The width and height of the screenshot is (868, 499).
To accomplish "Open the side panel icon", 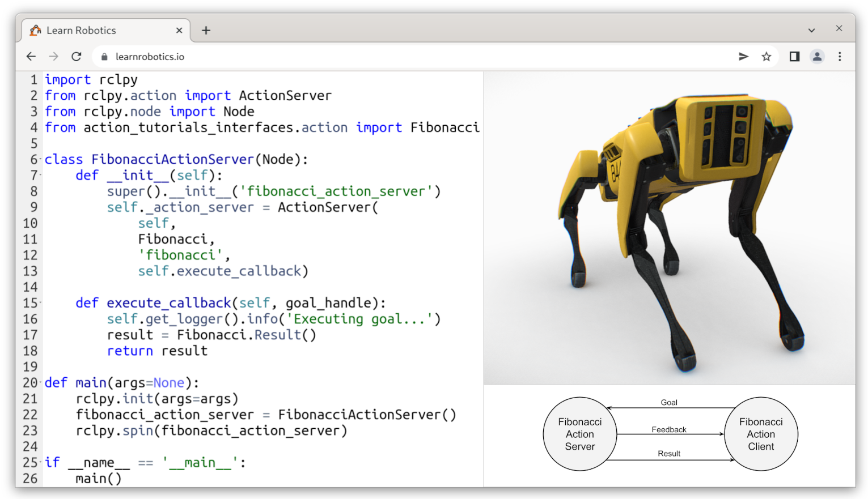I will [794, 57].
